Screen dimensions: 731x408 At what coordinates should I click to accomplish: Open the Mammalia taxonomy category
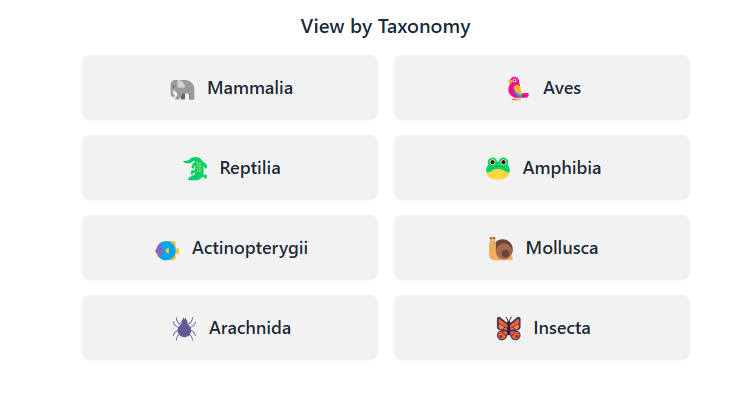pyautogui.click(x=230, y=87)
